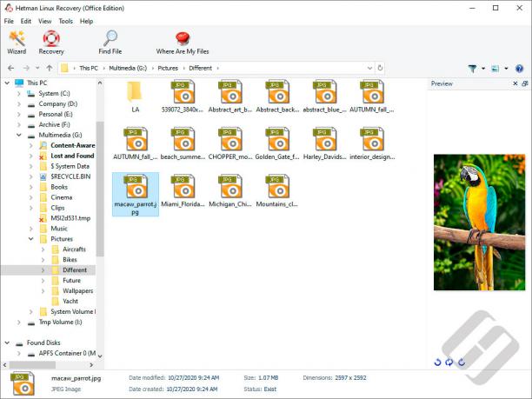
Task: Open the filter options dropdown arrow
Action: [x=483, y=69]
